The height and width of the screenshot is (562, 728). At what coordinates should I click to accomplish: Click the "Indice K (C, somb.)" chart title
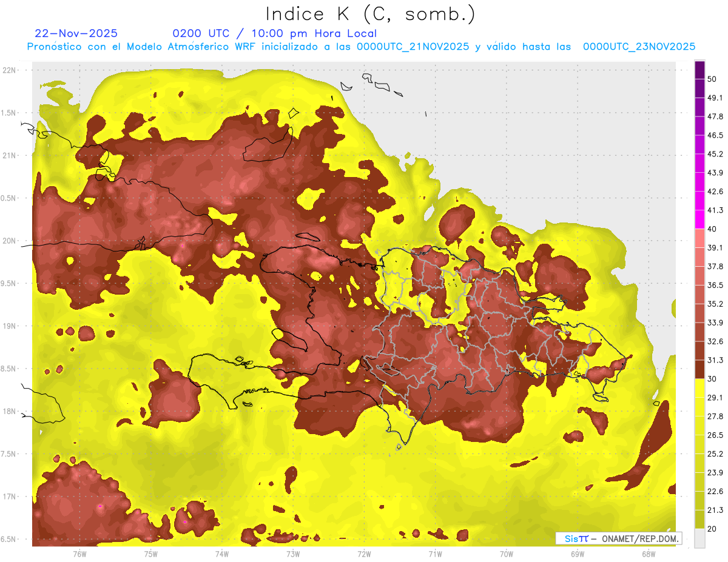tap(371, 14)
